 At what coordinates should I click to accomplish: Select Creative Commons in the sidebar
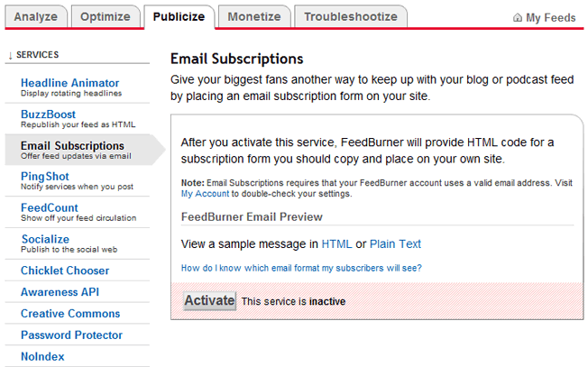pyautogui.click(x=70, y=314)
